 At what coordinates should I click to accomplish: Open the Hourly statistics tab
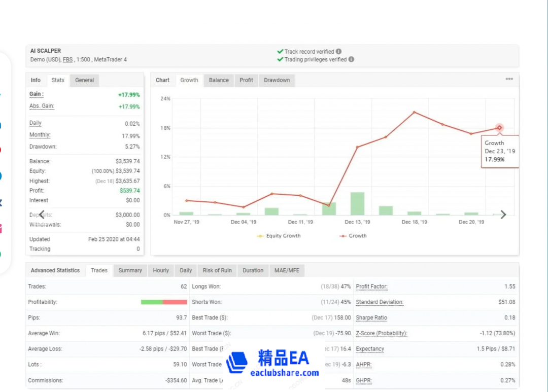tap(161, 270)
